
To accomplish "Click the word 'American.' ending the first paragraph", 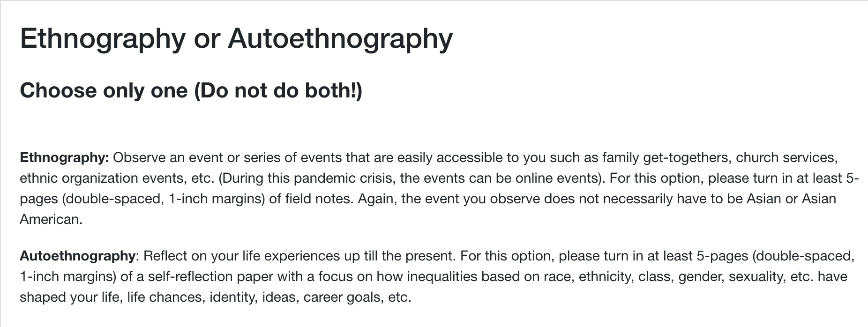I will pos(51,219).
